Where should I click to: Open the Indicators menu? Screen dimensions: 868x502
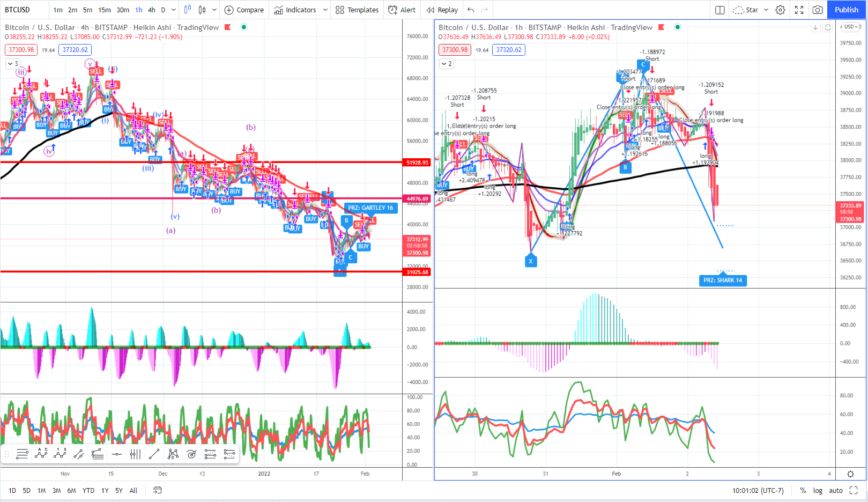click(295, 10)
